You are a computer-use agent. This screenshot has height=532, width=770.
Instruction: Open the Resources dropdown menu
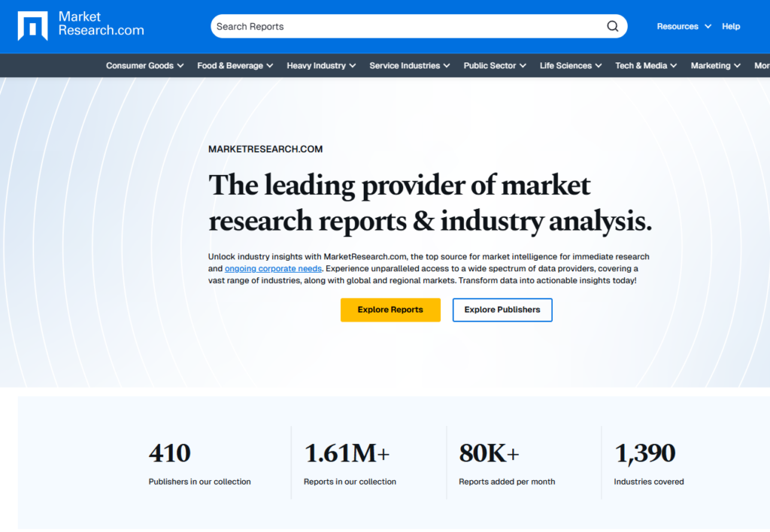[684, 26]
